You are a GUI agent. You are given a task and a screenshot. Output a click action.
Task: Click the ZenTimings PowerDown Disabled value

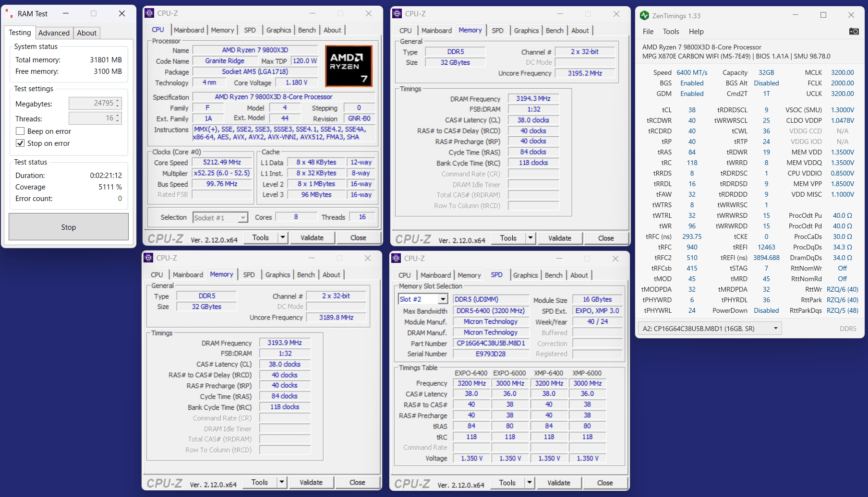(766, 310)
